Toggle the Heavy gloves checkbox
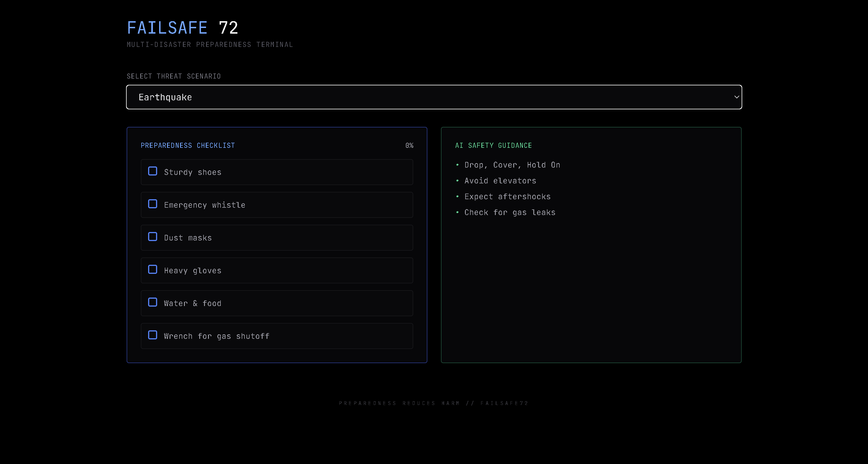Image resolution: width=868 pixels, height=464 pixels. (153, 270)
